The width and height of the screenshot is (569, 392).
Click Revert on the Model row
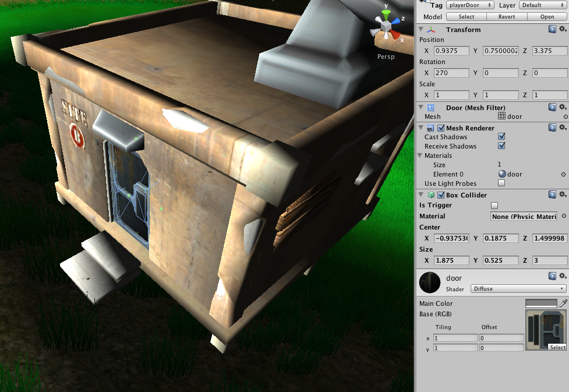pos(506,16)
